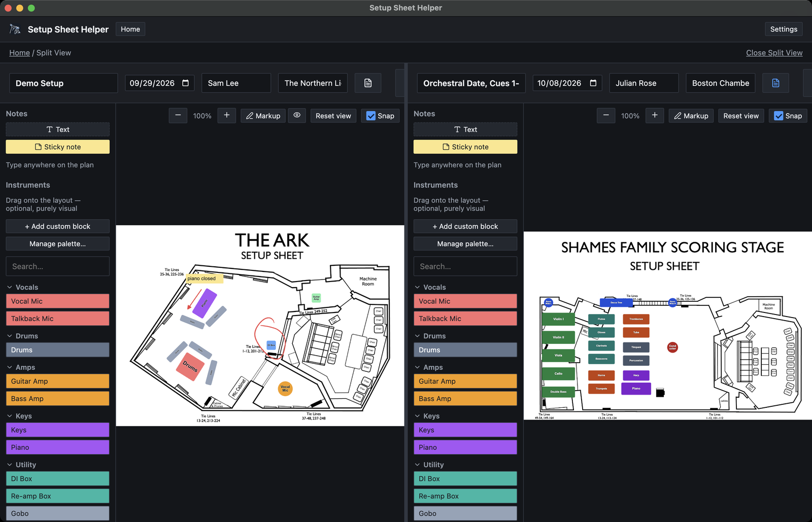Collapse the Keys group in right palette
The height and width of the screenshot is (522, 812).
pyautogui.click(x=417, y=416)
